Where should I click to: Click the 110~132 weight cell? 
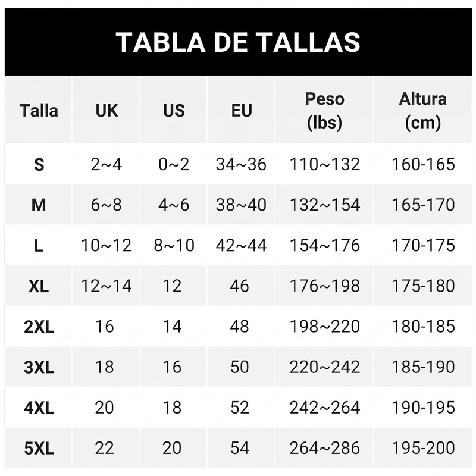pyautogui.click(x=324, y=164)
